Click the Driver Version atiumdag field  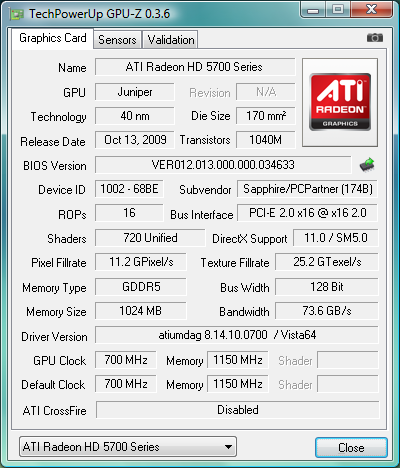pos(237,335)
